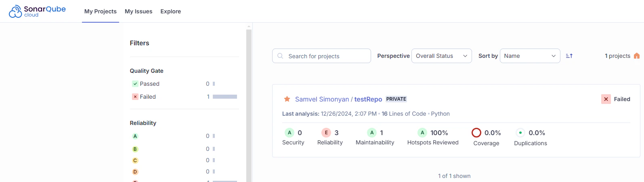Click the Maintainability A rating badge
This screenshot has width=644, height=182.
coord(372,133)
